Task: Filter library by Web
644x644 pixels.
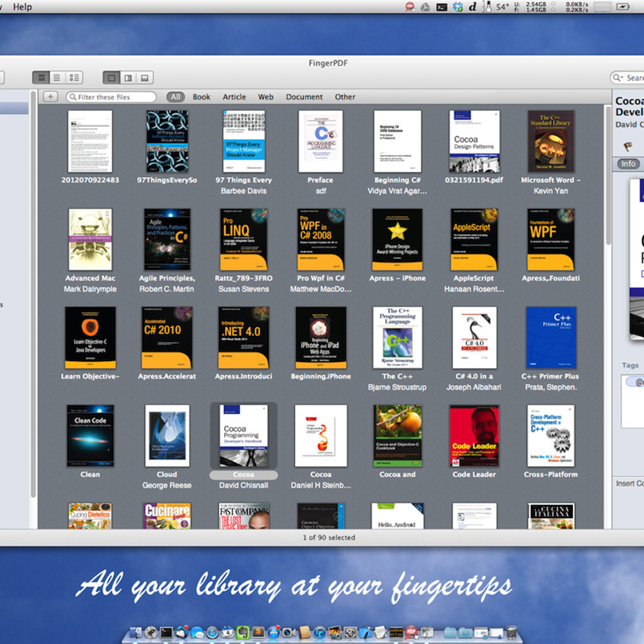Action: click(x=266, y=97)
